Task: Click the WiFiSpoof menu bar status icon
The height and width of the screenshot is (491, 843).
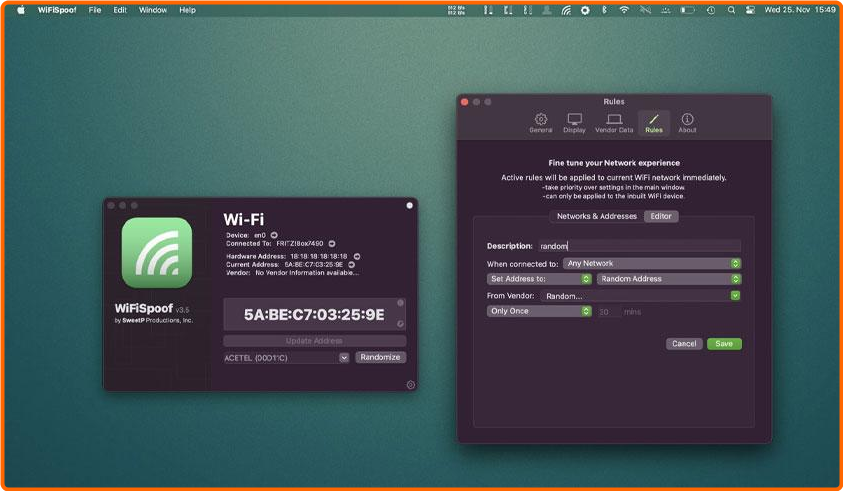Action: tap(566, 10)
